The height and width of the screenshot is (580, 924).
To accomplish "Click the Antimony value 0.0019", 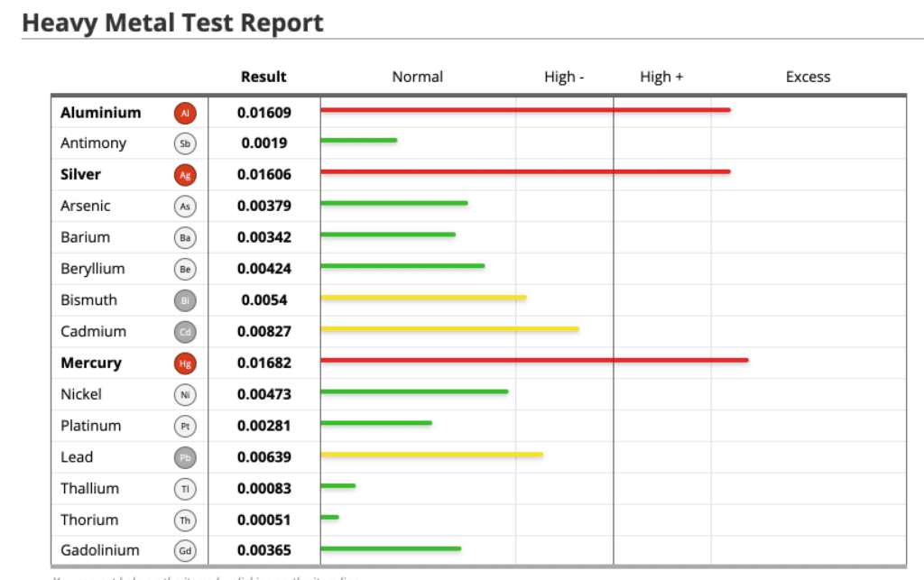I will click(264, 143).
